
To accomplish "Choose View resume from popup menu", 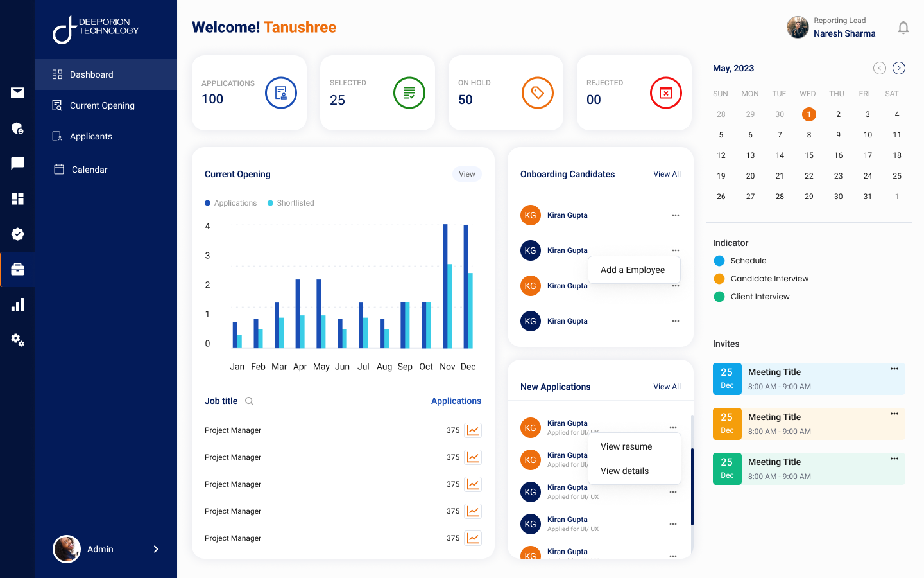I will [626, 446].
